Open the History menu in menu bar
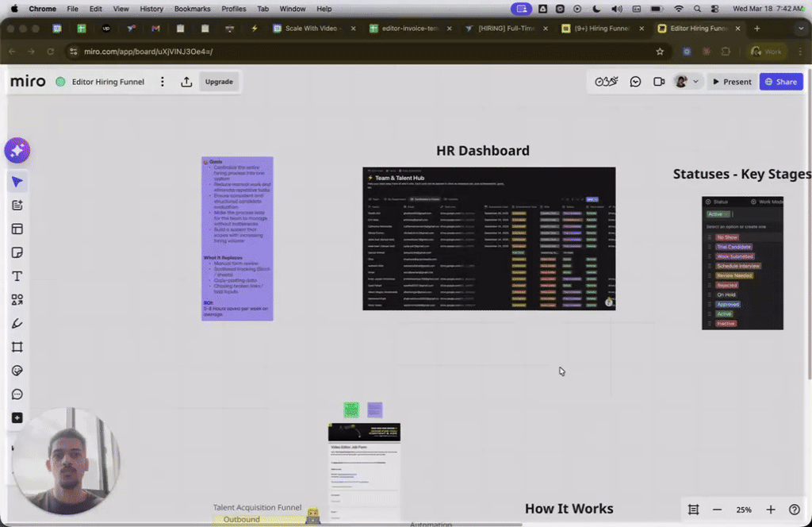This screenshot has height=527, width=812. pyautogui.click(x=151, y=9)
